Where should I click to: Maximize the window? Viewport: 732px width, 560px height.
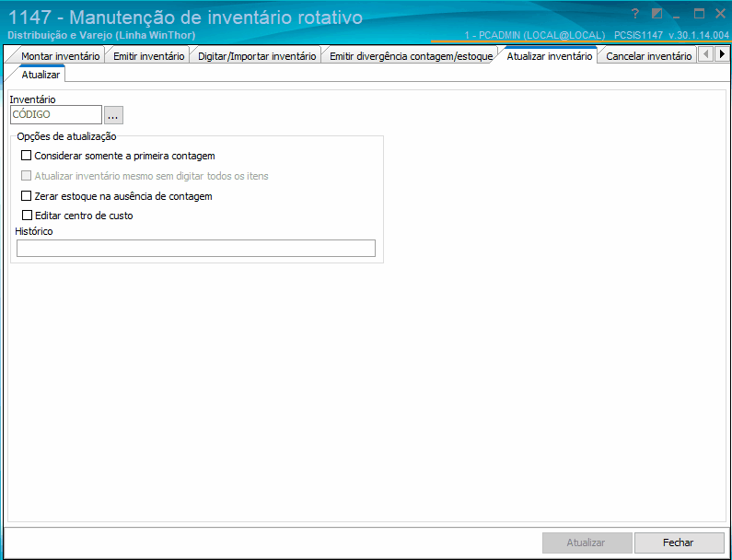[x=699, y=14]
